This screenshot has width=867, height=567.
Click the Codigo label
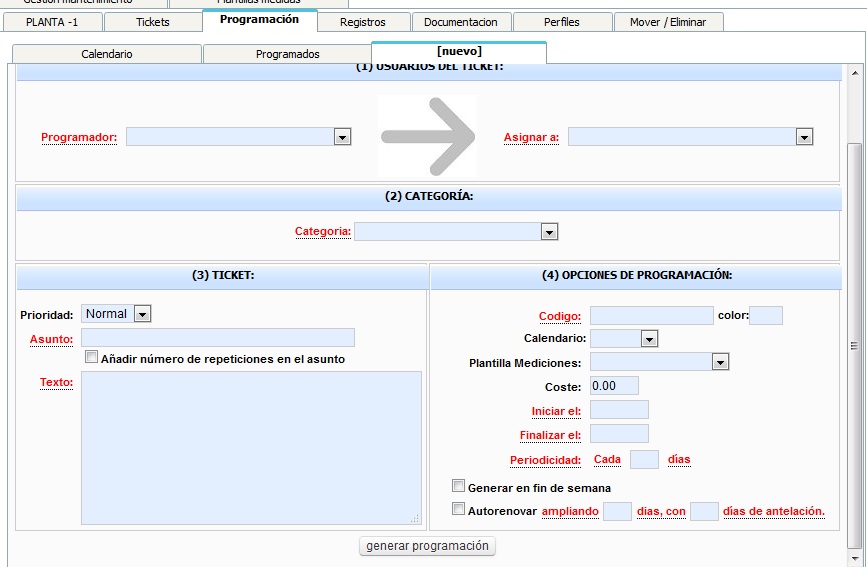pos(560,316)
